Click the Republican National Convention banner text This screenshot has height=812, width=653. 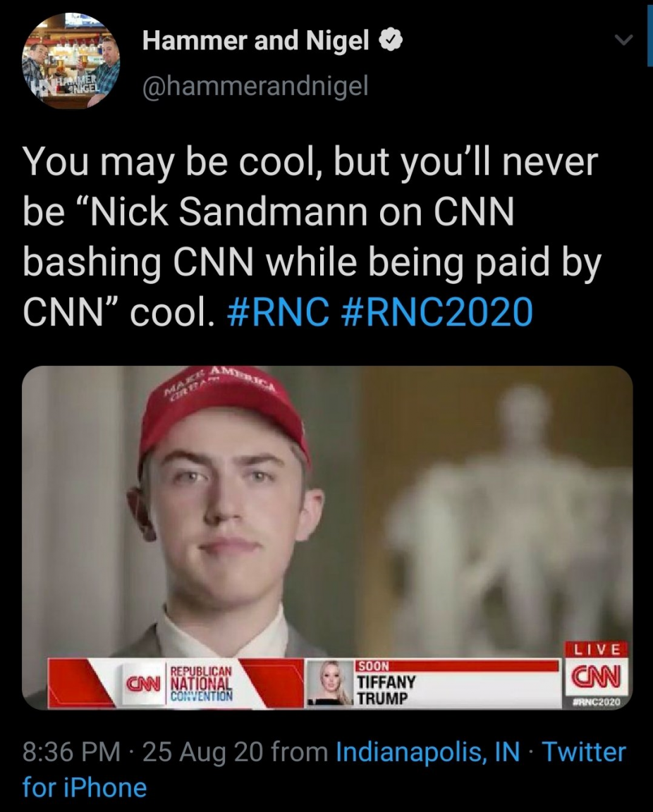point(202,682)
